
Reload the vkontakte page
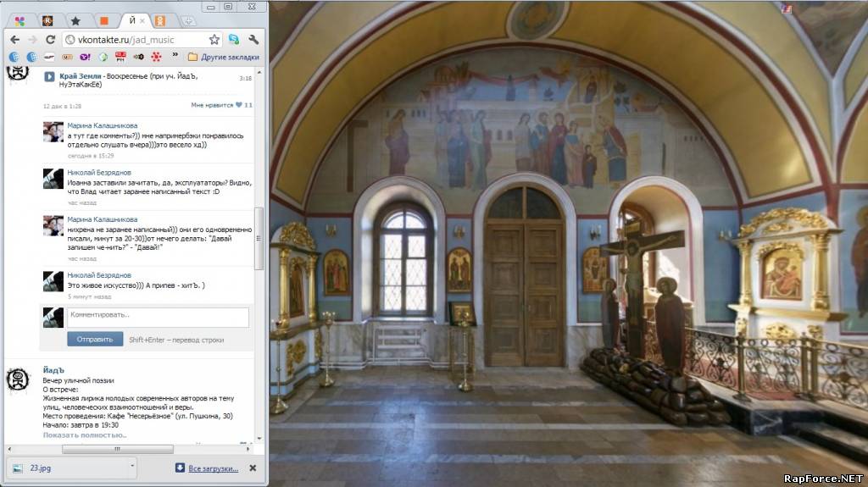coord(50,40)
